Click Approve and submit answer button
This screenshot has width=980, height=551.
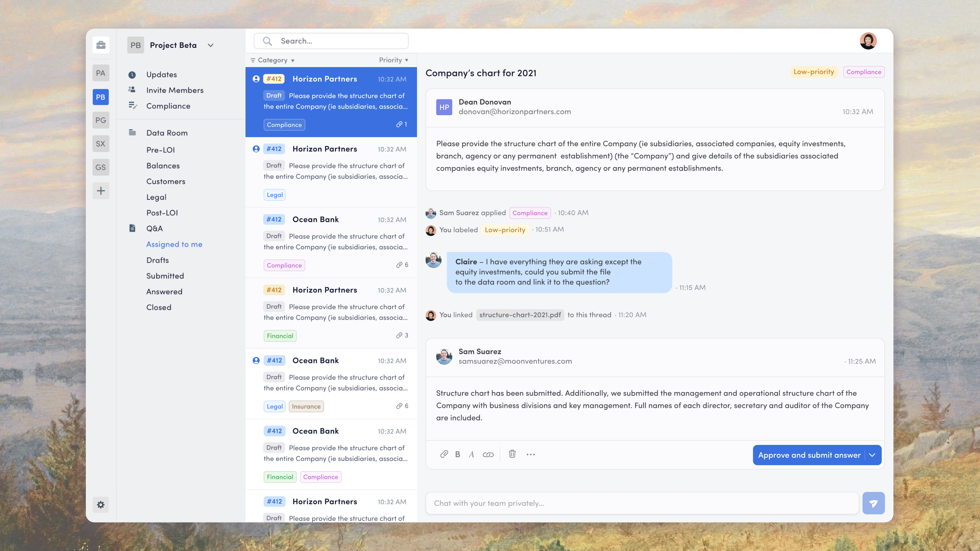(809, 455)
